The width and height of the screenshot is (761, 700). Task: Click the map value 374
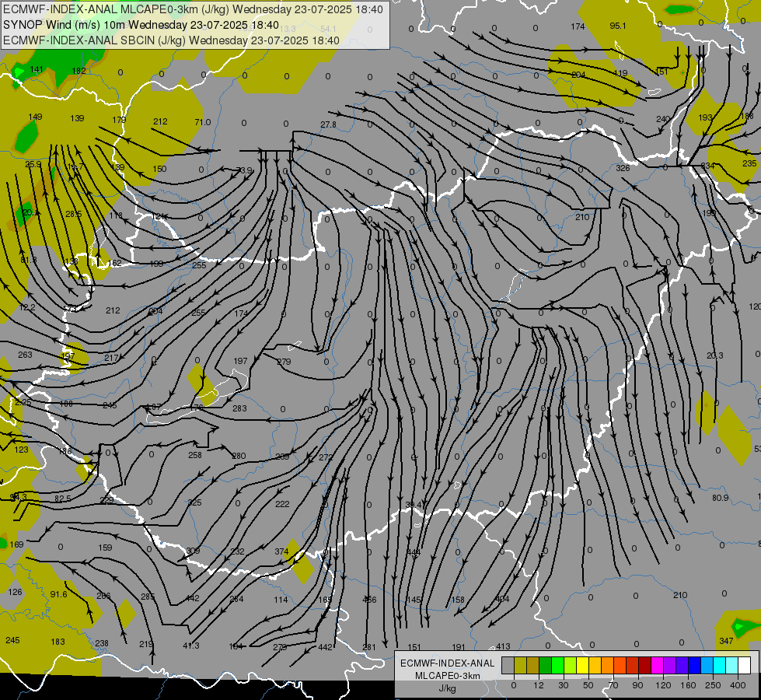coord(281,551)
